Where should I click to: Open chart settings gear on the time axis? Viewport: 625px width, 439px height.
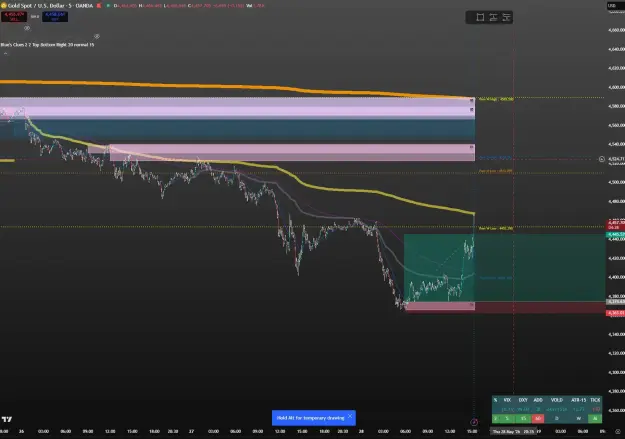[x=618, y=431]
